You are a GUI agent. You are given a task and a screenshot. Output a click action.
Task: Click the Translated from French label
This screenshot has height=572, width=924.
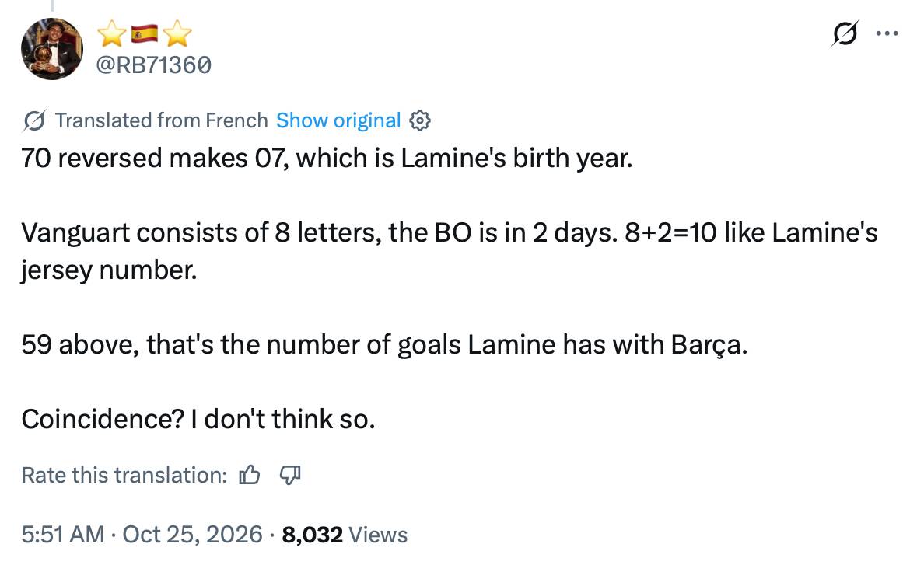click(162, 120)
